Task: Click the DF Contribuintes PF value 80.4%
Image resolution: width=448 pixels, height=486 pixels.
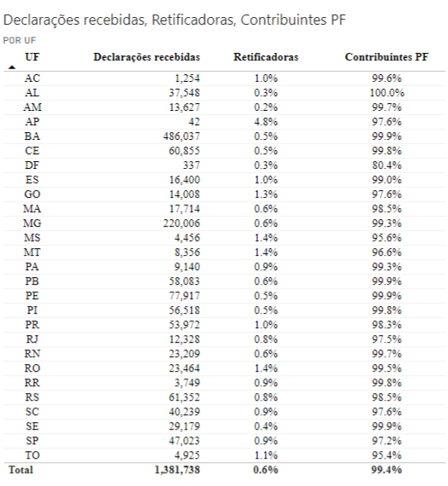Action: (387, 165)
